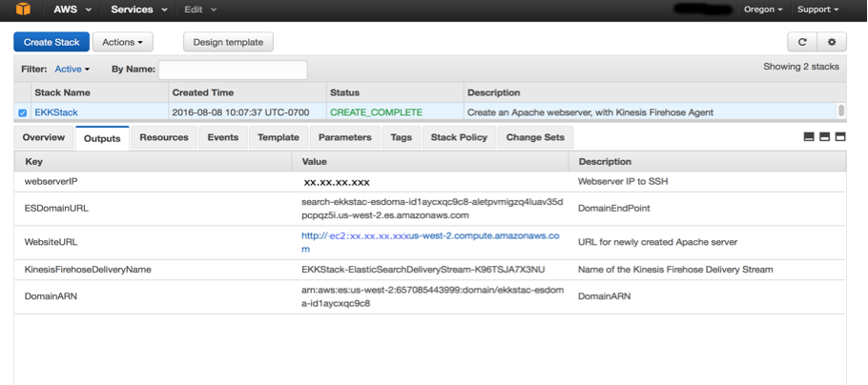Open the Parameters tab
The image size is (868, 385).
(x=345, y=138)
